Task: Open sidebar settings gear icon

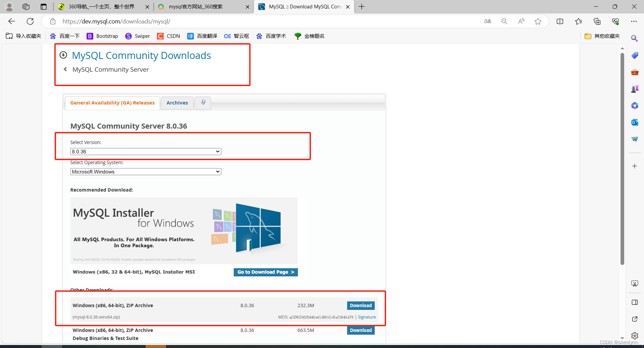Action: 635,336
